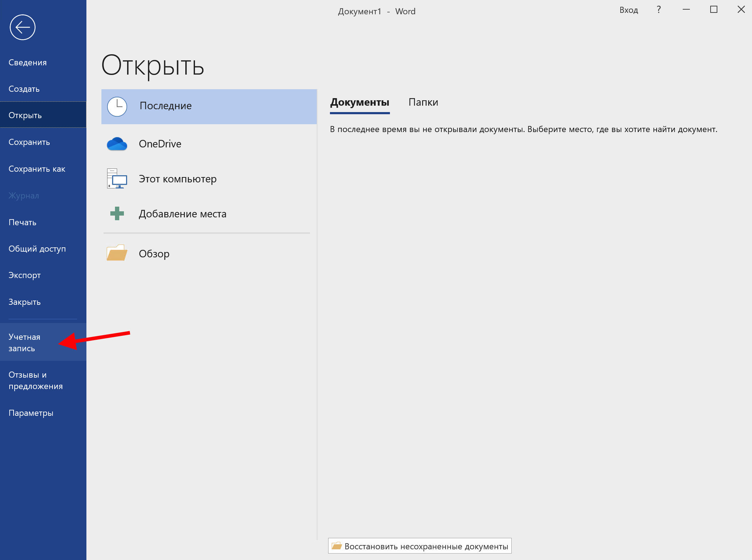Image resolution: width=752 pixels, height=560 pixels.
Task: Open Сохранить как page
Action: tap(43, 169)
